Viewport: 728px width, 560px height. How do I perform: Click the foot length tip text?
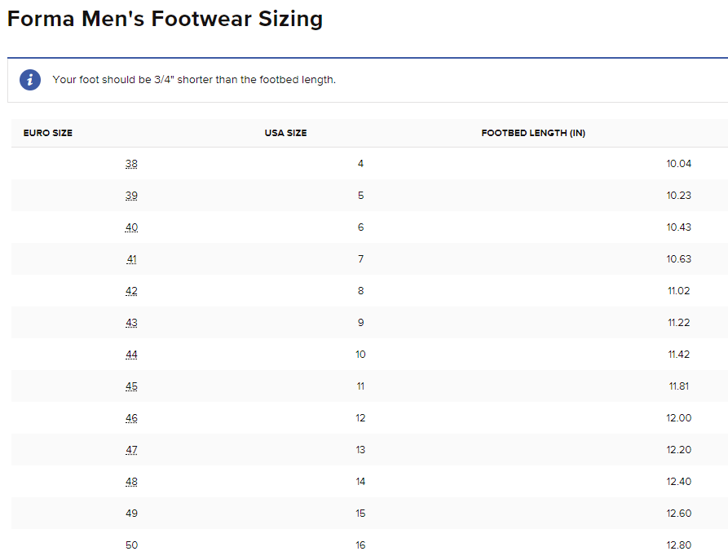[x=194, y=80]
